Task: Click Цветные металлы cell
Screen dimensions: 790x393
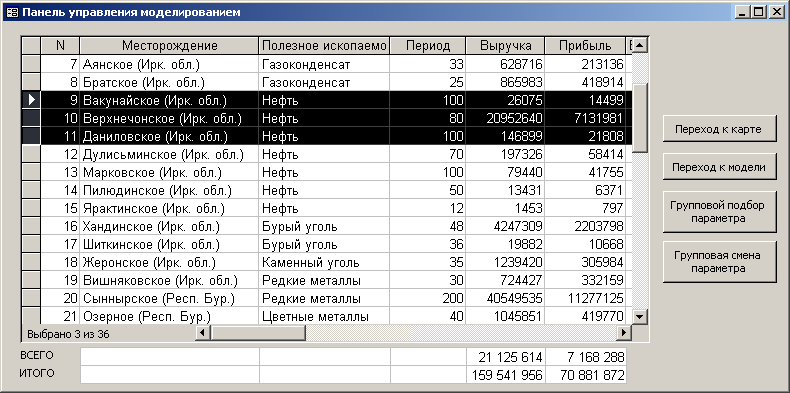Action: point(324,316)
